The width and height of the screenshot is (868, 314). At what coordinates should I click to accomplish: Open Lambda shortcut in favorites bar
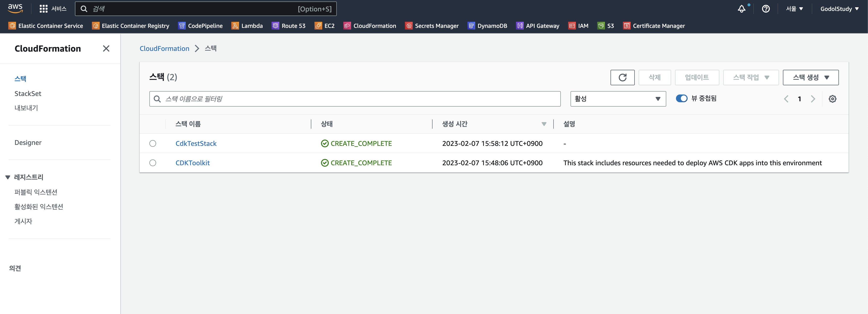(x=247, y=26)
